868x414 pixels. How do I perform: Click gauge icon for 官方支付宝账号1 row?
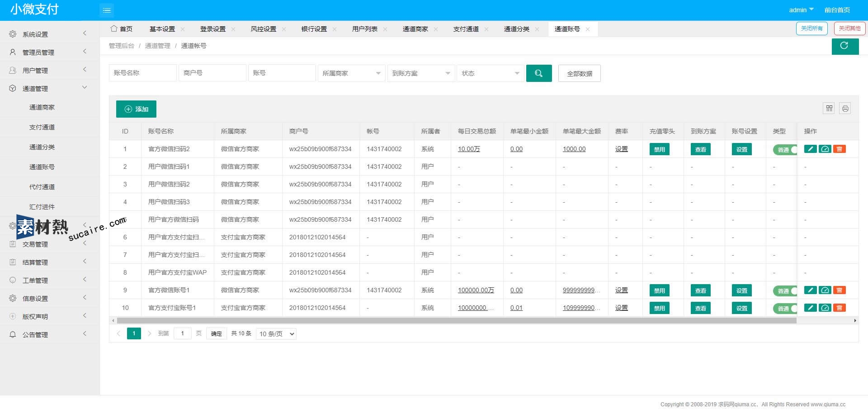pyautogui.click(x=825, y=308)
